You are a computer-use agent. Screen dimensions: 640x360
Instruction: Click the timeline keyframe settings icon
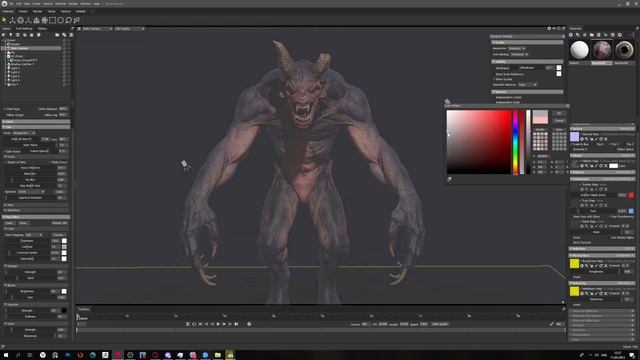coord(249,324)
